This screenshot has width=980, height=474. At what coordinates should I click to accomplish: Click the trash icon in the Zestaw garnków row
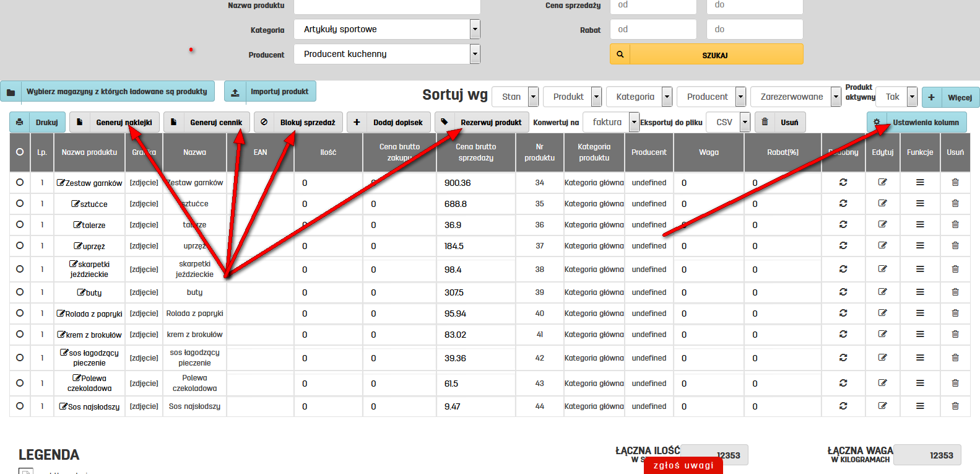click(x=955, y=182)
